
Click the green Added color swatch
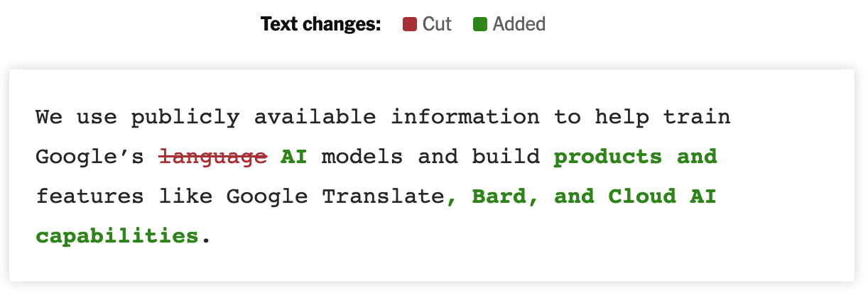[x=479, y=24]
